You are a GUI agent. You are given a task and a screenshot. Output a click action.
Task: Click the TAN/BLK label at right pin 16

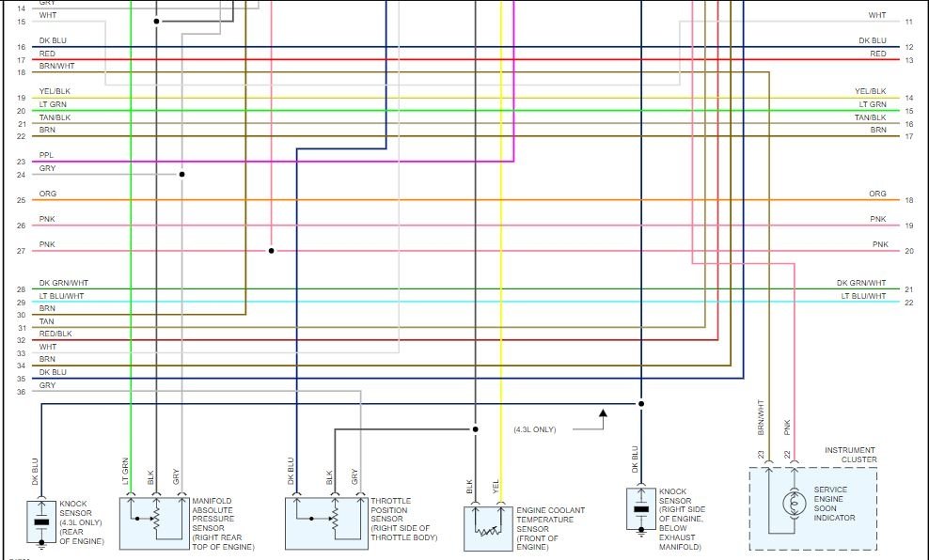pyautogui.click(x=871, y=117)
